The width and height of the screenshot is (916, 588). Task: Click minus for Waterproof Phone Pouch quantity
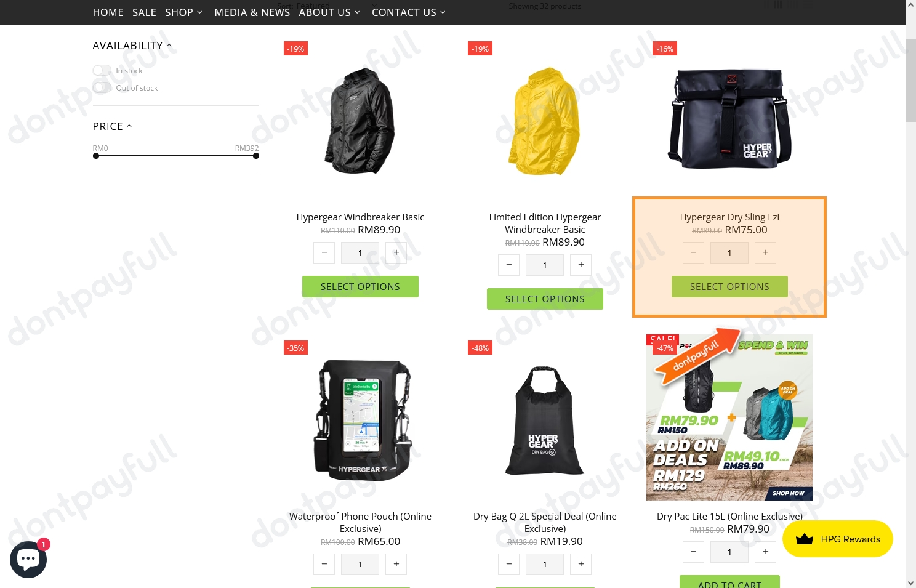[x=324, y=564]
